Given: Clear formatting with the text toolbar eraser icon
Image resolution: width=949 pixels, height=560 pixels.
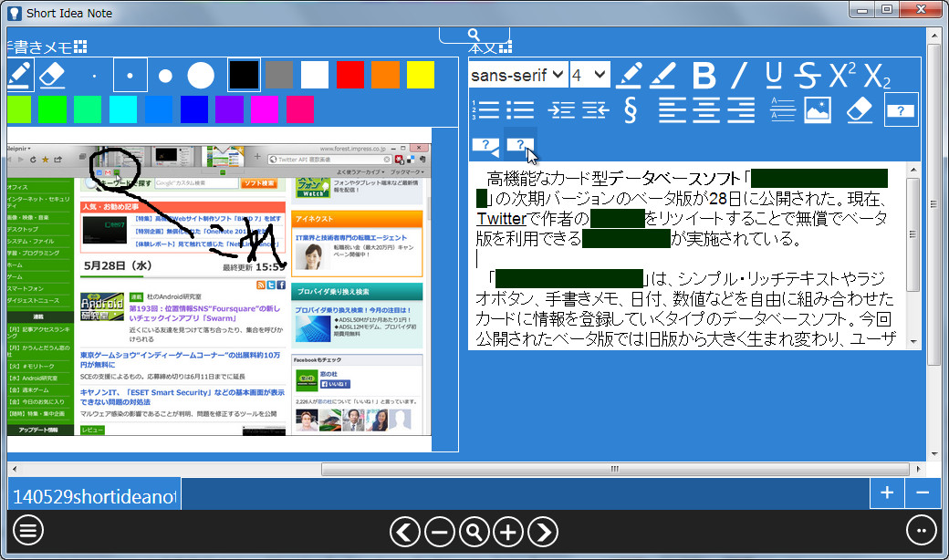Looking at the screenshot, I should click(859, 109).
